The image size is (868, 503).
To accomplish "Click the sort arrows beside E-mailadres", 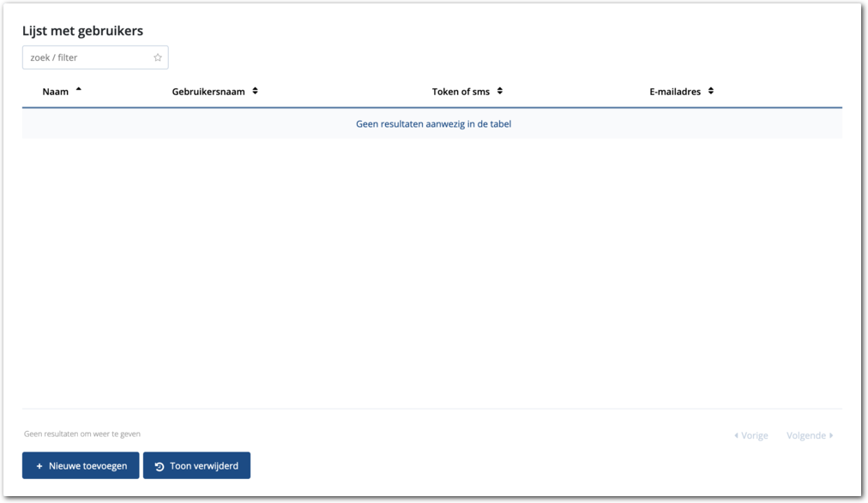I will [711, 91].
